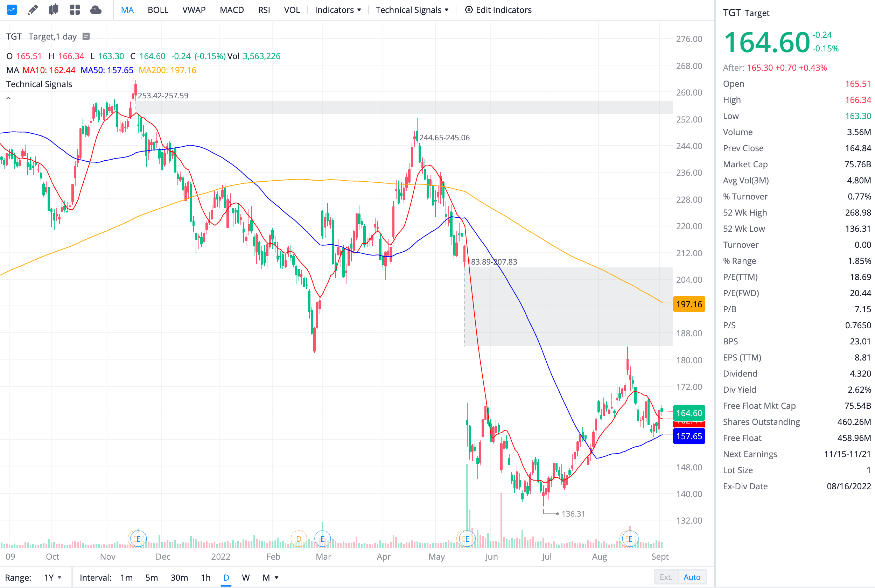This screenshot has height=588, width=875.
Task: Toggle the BOLL indicator
Action: point(158,10)
